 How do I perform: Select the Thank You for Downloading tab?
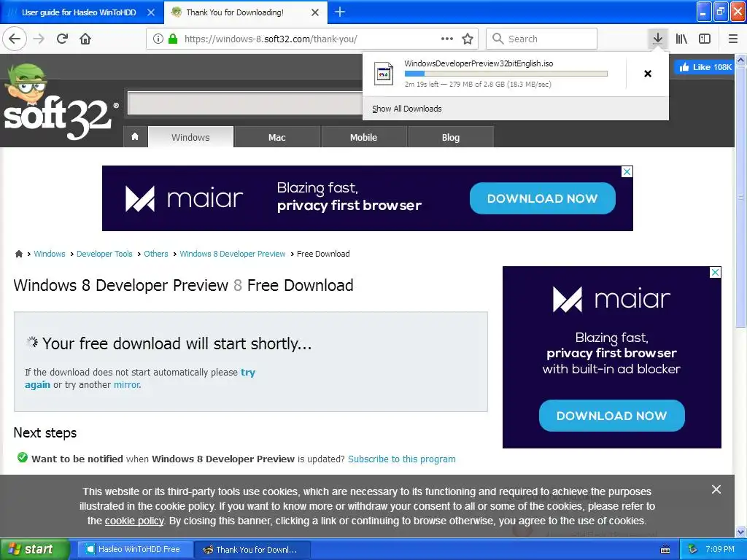pyautogui.click(x=234, y=12)
